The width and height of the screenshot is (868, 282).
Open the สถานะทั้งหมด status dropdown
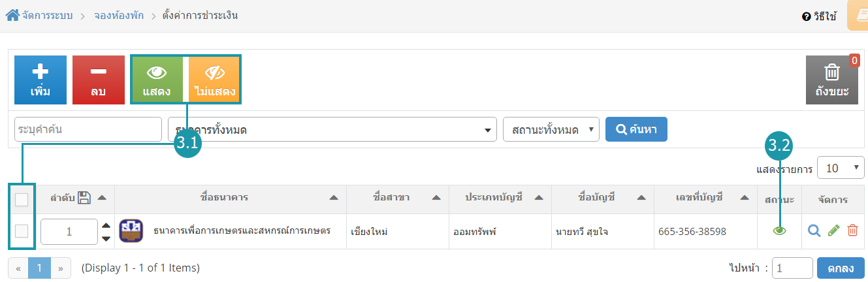(x=551, y=129)
